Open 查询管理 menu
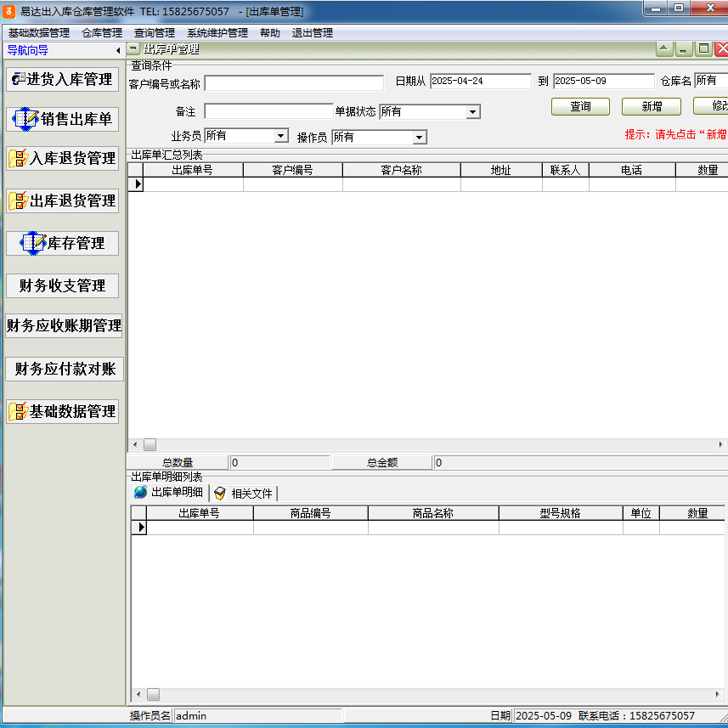 point(154,33)
